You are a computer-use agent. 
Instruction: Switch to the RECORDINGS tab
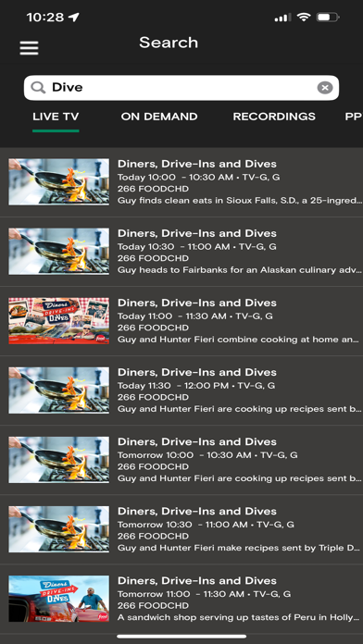point(274,117)
